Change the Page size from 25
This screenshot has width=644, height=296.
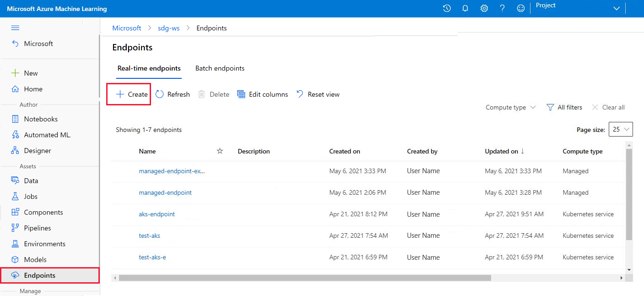[x=621, y=129]
